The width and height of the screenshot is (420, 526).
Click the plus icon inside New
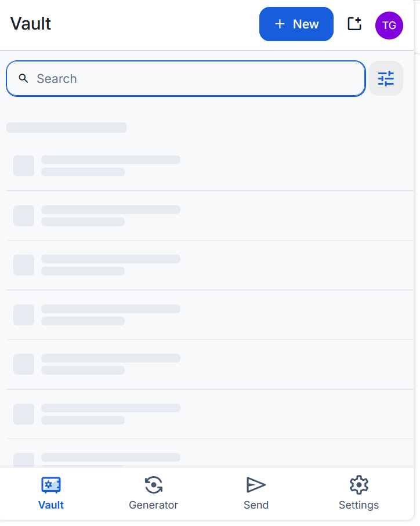[280, 24]
